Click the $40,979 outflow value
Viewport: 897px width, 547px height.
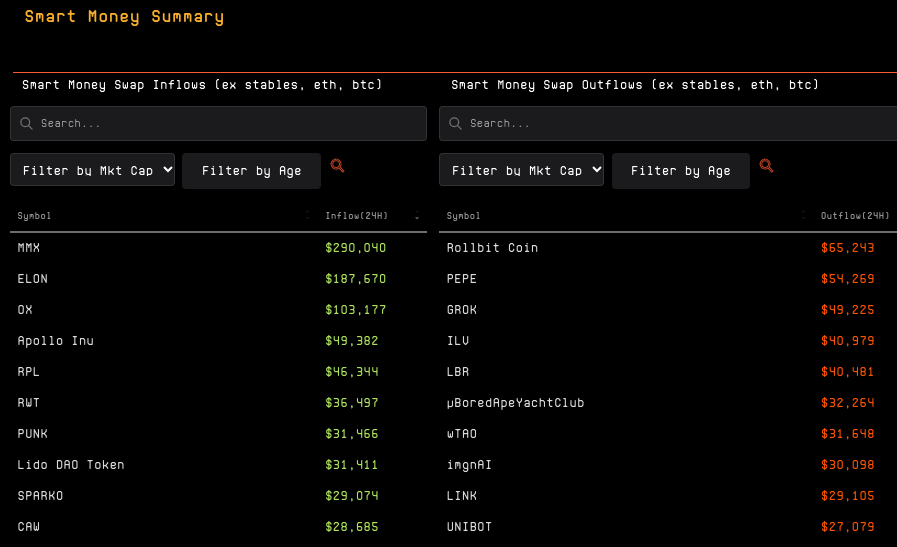tap(847, 340)
